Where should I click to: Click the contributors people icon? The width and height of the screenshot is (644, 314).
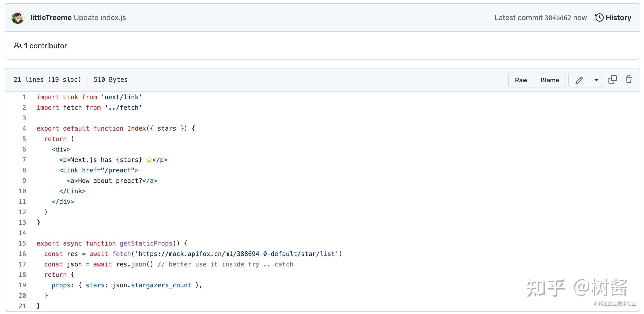tap(17, 45)
